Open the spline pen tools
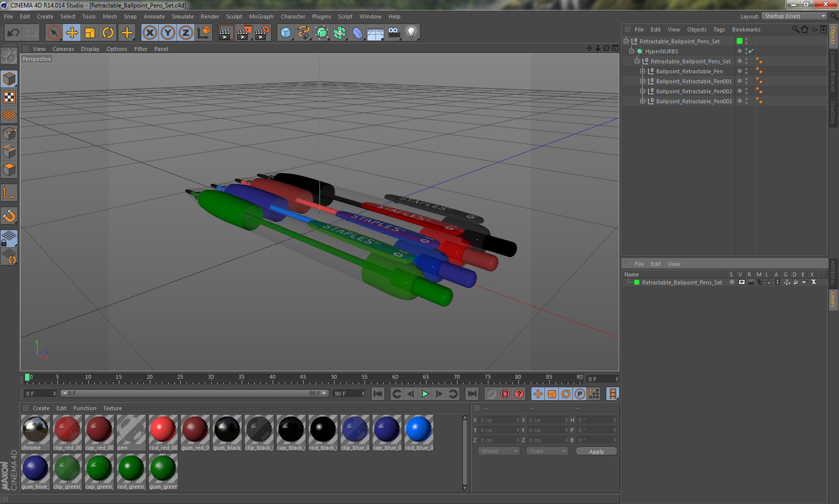Viewport: 839px width, 504px height. (x=304, y=33)
